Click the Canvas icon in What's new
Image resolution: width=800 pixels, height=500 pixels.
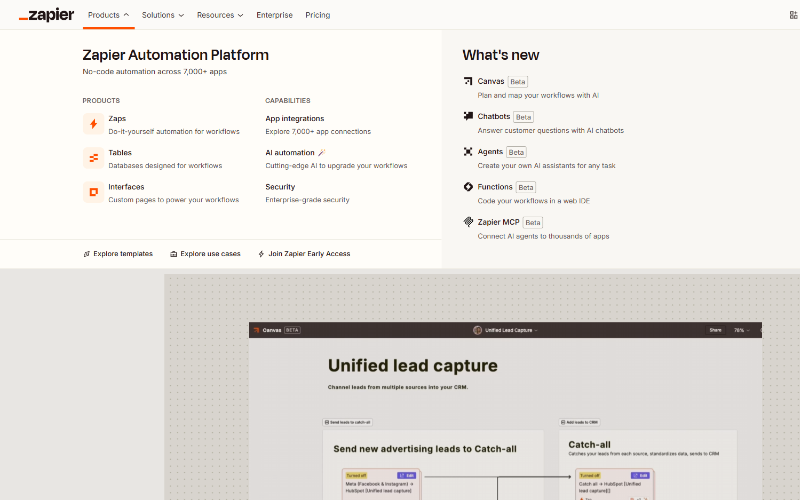pos(468,81)
